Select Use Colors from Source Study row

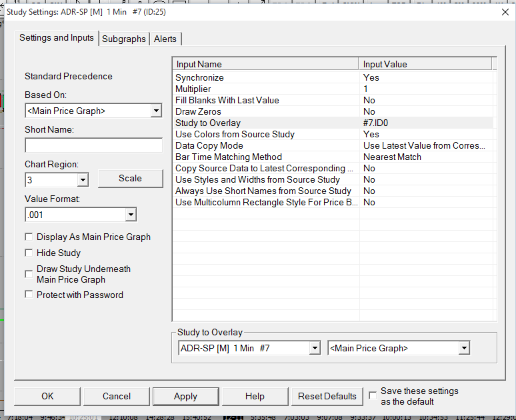coord(333,134)
